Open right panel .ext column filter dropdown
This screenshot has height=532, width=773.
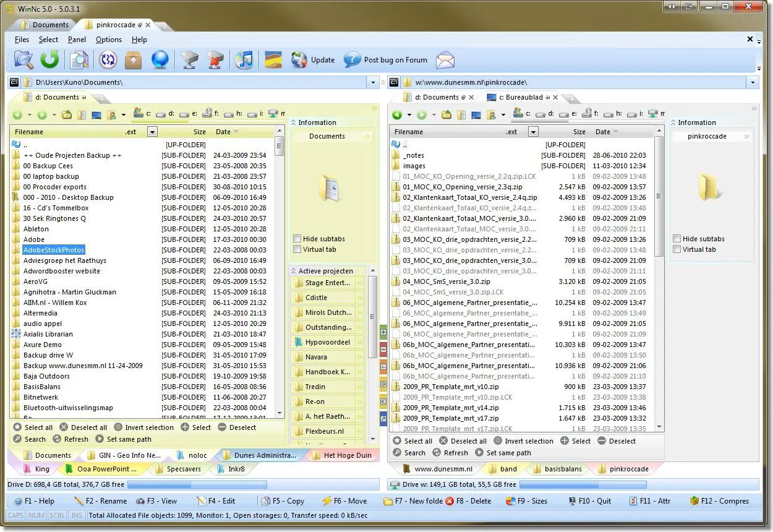click(533, 132)
